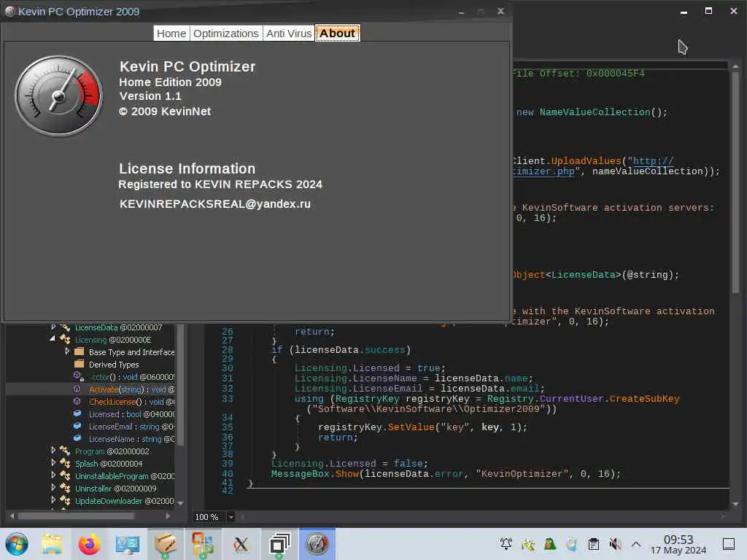Open the Windows Start menu
The height and width of the screenshot is (560, 747).
pos(17,544)
